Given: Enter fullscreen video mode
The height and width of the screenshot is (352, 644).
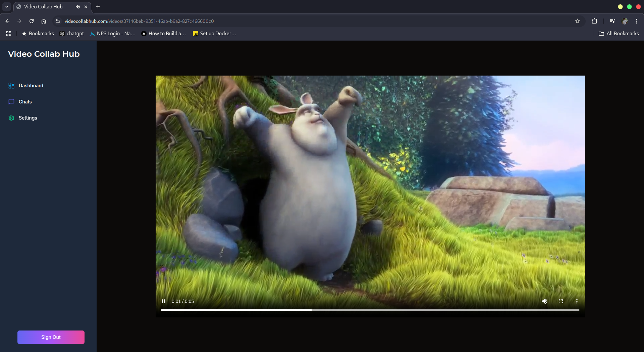Looking at the screenshot, I should pos(561,301).
